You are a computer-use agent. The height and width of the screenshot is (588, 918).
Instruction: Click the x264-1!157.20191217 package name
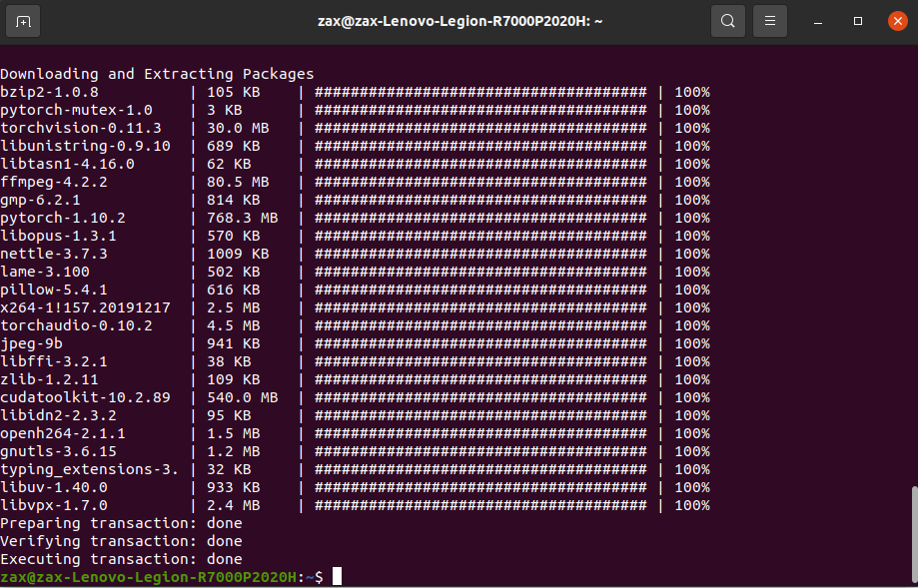pos(86,307)
